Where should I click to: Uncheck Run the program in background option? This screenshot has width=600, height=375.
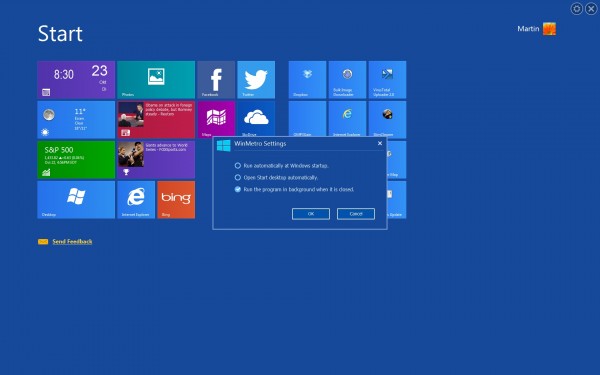(238, 189)
